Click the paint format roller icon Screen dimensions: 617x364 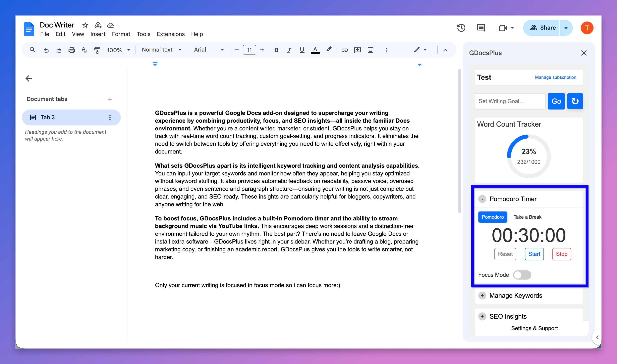tap(97, 50)
